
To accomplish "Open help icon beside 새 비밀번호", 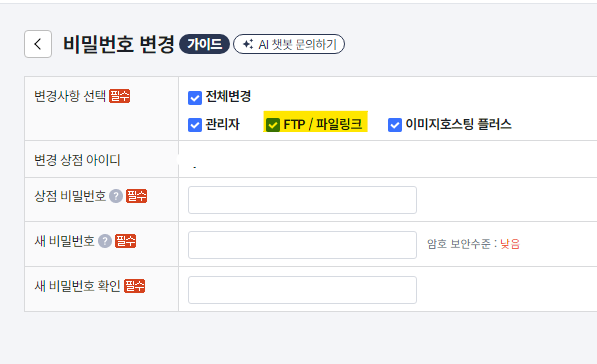I will (105, 241).
